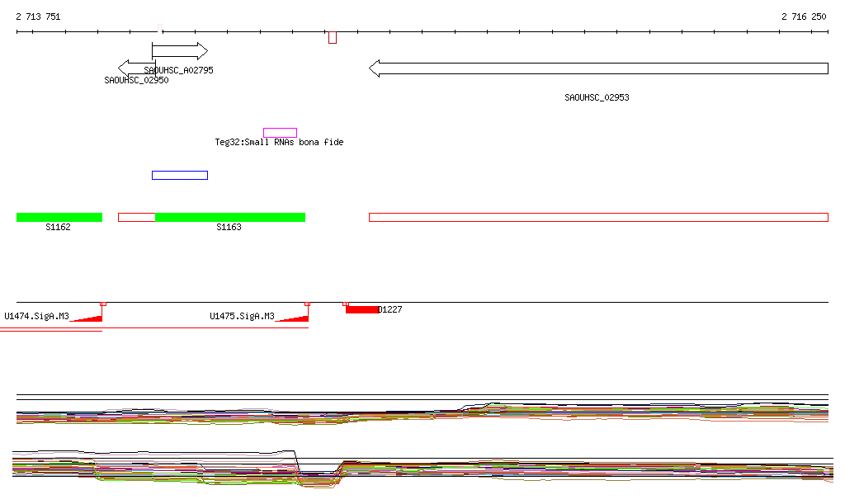
Task: Click the dip in the lower expression profile
Action: pyautogui.click(x=318, y=477)
